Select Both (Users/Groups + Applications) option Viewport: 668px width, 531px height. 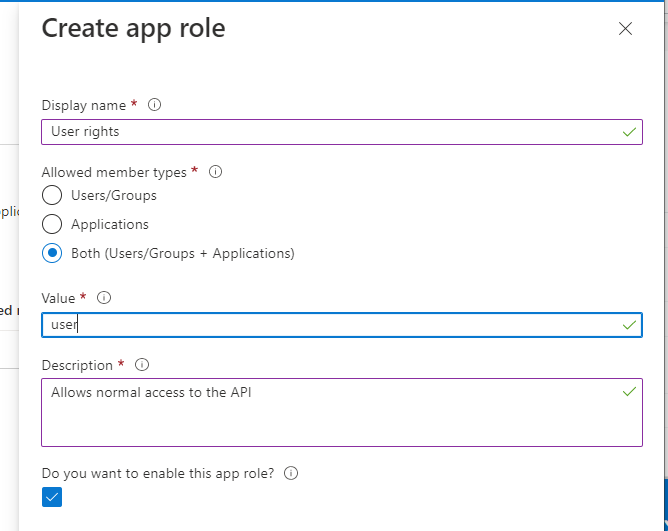pyautogui.click(x=52, y=254)
